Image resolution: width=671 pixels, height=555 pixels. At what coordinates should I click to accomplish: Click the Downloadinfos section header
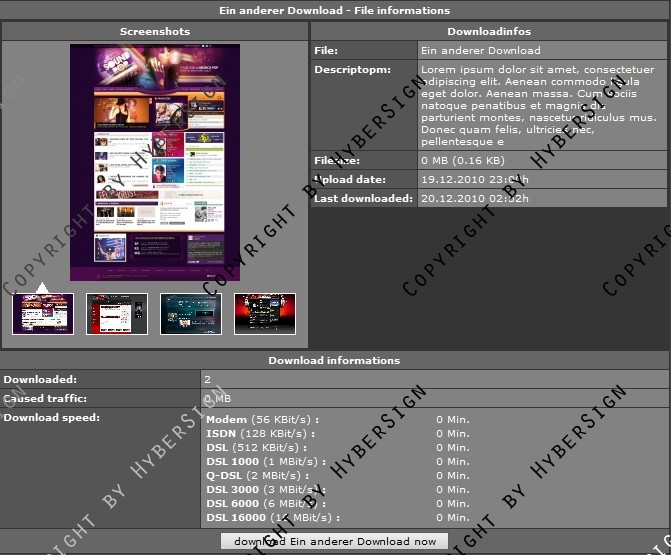tap(489, 32)
